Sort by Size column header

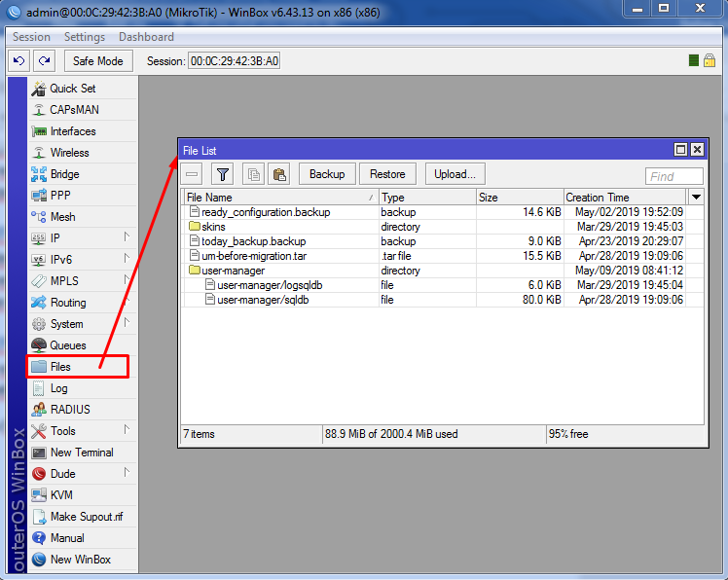coord(520,198)
